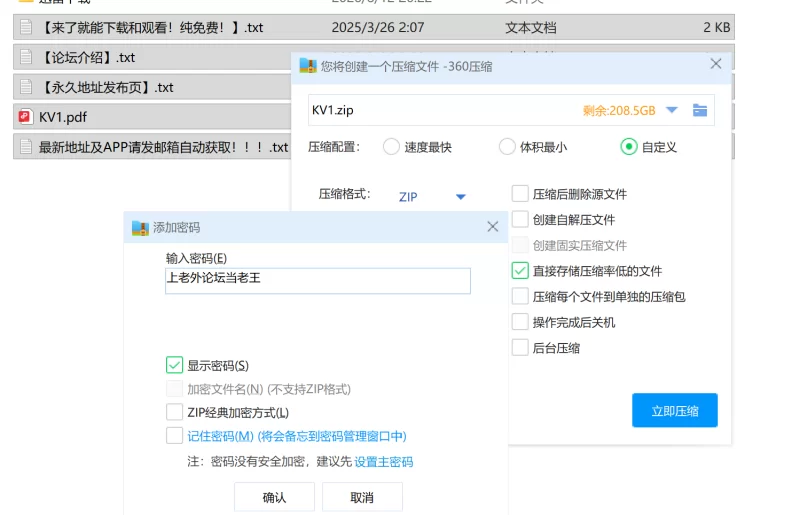The image size is (800, 515).
Task: Enable ZIP经典加密方式(L) checkbox
Action: tap(174, 412)
